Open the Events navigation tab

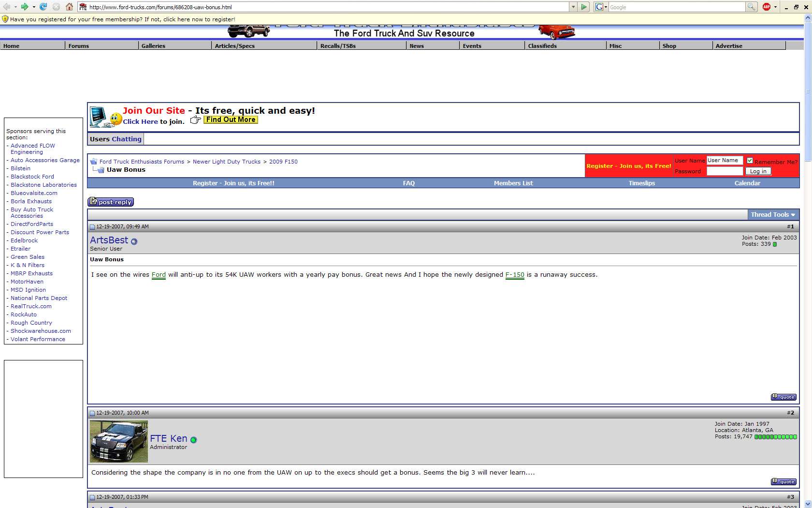coord(492,45)
